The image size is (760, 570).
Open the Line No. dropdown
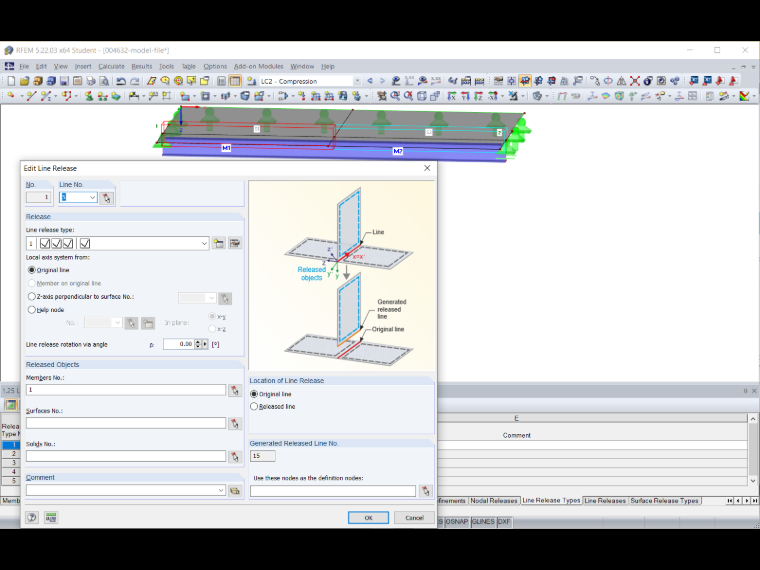coord(92,197)
